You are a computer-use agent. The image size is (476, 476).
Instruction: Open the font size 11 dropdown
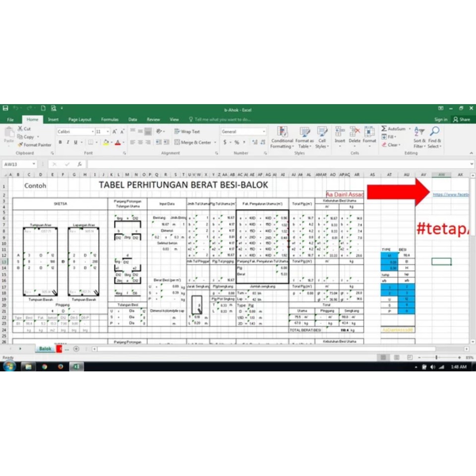tap(108, 131)
